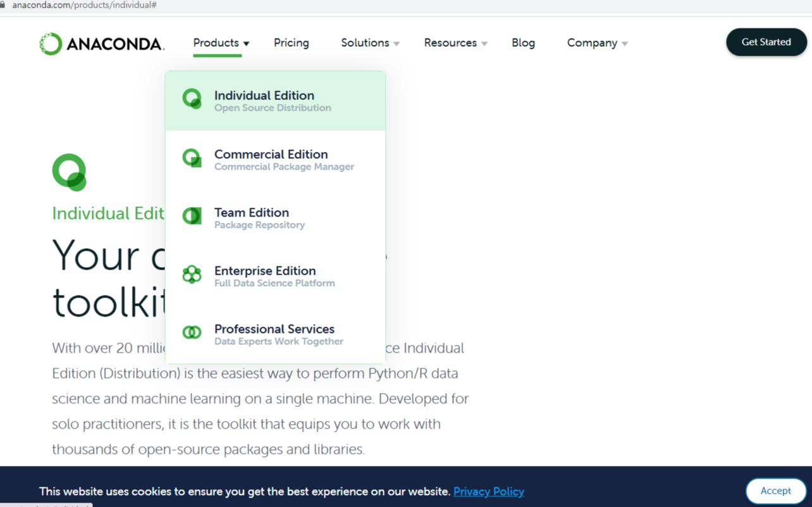The width and height of the screenshot is (812, 507).
Task: Open the Privacy Policy link
Action: (x=489, y=491)
